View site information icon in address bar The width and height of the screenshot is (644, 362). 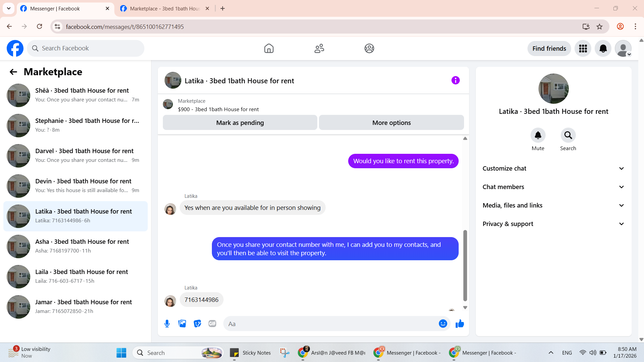coord(57,27)
